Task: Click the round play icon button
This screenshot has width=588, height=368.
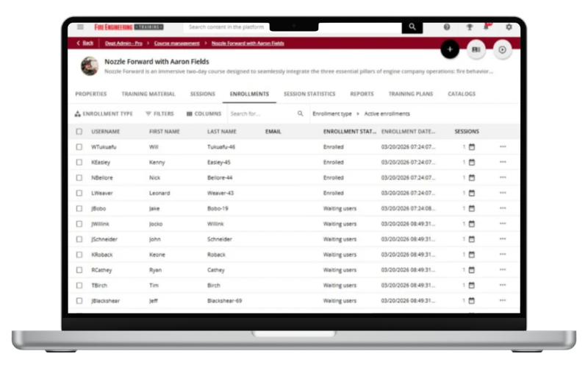Action: [x=503, y=49]
